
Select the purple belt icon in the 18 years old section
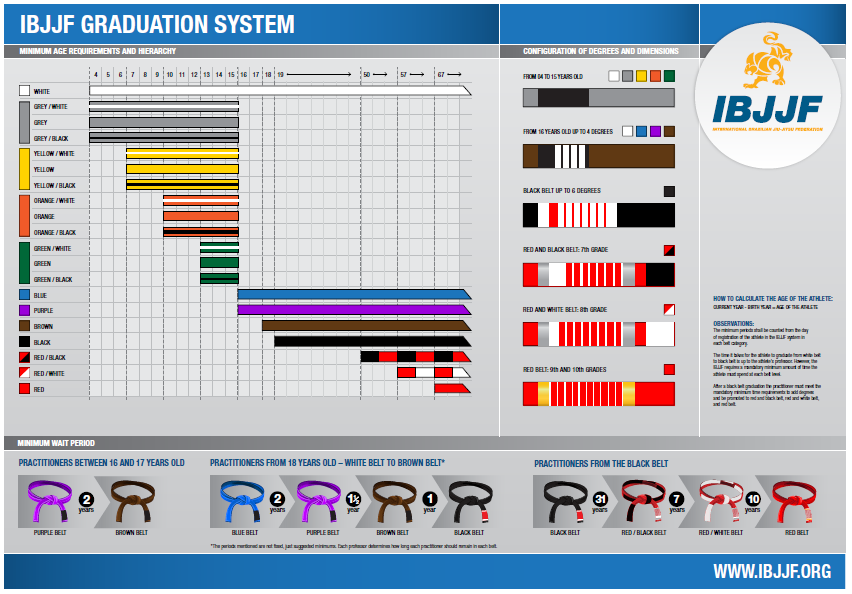click(x=319, y=501)
